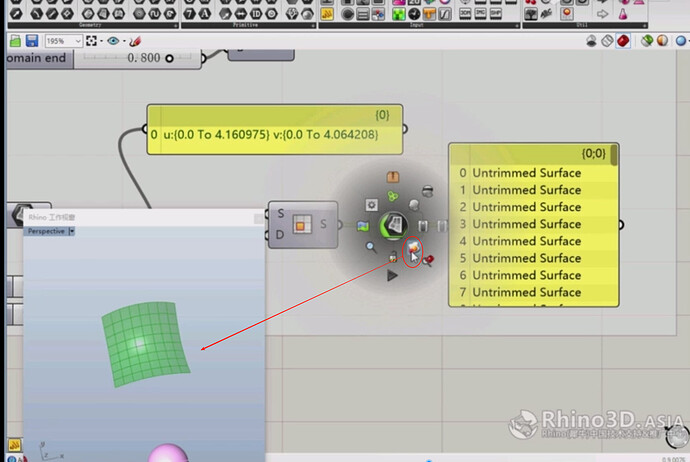Click the Isotrim S input grip
Screen dimensions: 690x462
click(x=267, y=214)
